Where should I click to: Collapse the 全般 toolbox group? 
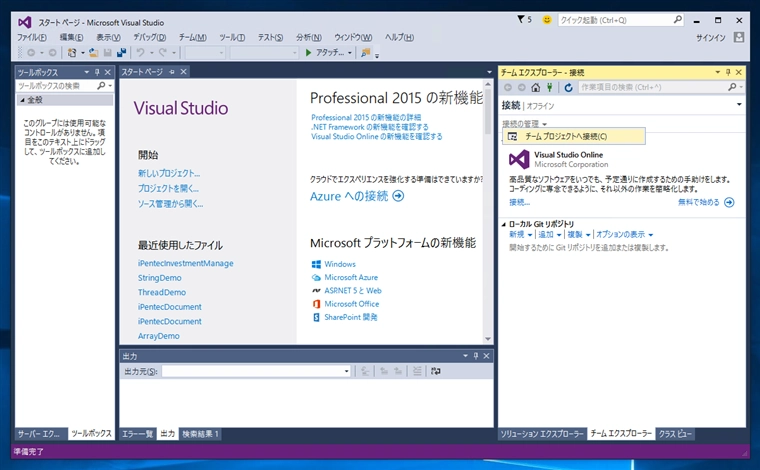click(x=22, y=100)
